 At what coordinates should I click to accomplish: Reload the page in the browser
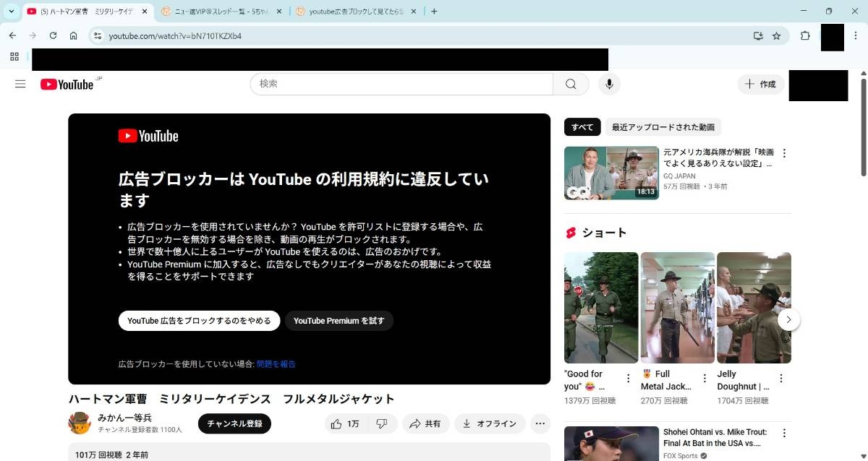pos(53,35)
